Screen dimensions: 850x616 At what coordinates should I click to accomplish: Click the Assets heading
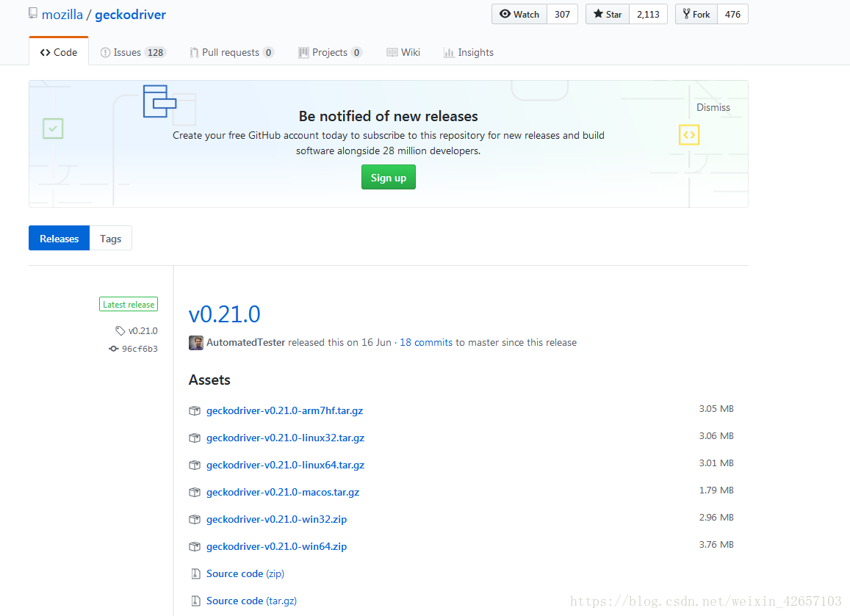[x=209, y=380]
